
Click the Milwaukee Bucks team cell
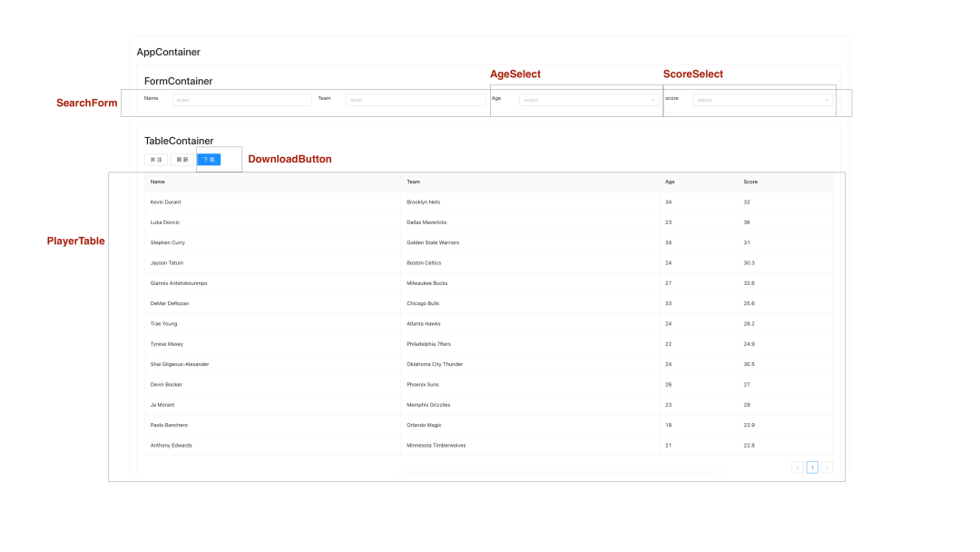(x=530, y=283)
